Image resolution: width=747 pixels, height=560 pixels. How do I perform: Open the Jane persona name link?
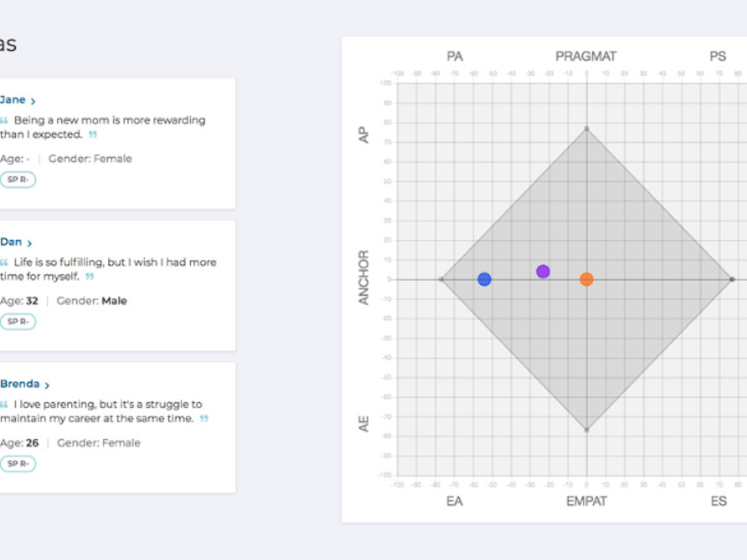(12, 100)
